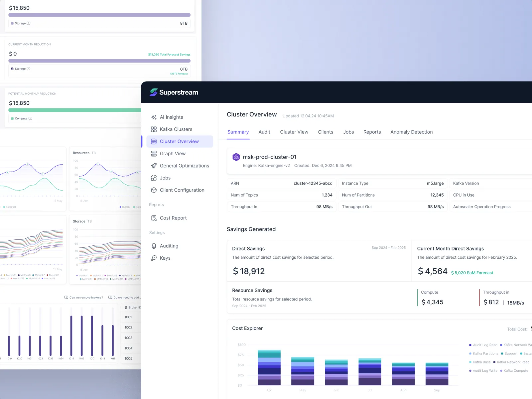Click the Kafka Clusters grid icon
Image resolution: width=532 pixels, height=399 pixels.
154,129
